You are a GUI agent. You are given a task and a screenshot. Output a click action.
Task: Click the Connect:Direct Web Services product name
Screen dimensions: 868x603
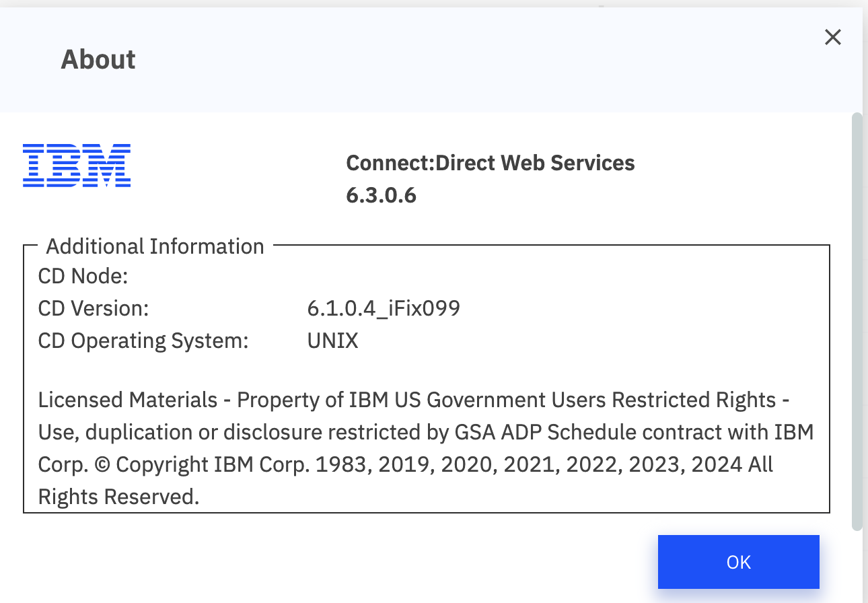click(x=490, y=163)
